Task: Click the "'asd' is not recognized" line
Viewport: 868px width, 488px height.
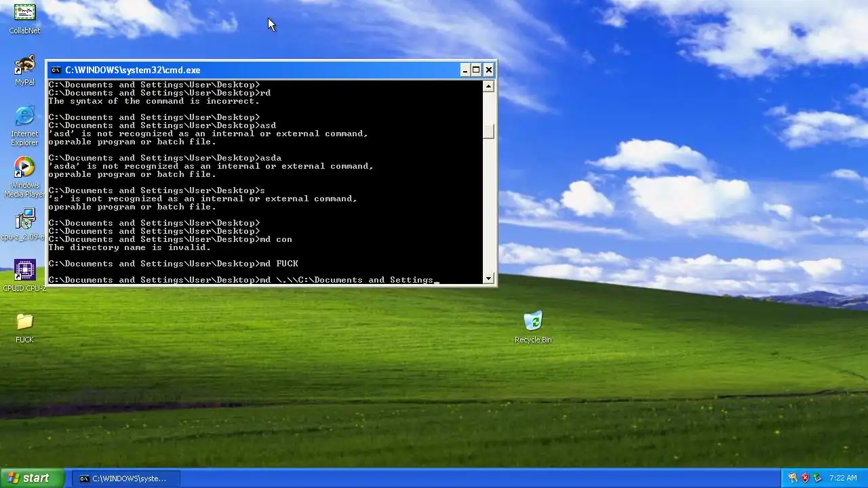Action: tap(208, 134)
